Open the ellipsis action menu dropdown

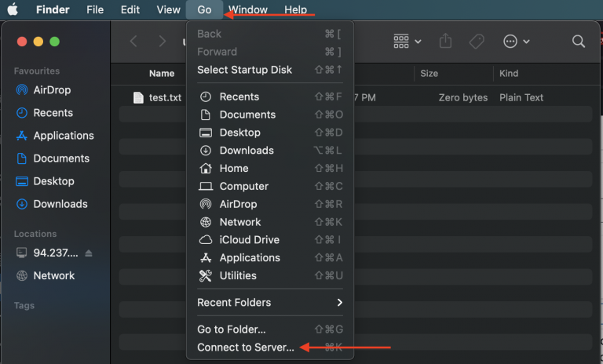coord(516,42)
